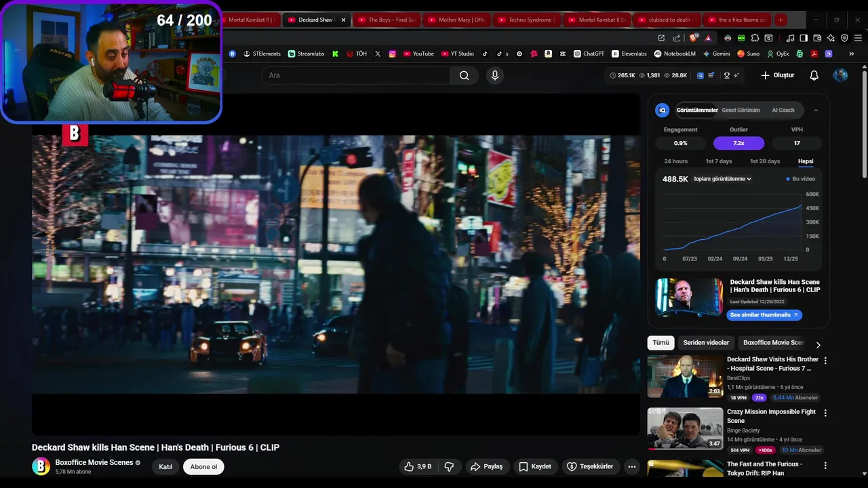This screenshot has height=488, width=868.
Task: Open the Crazy Mission Impossible Fight Scene thumbnail
Action: pyautogui.click(x=685, y=428)
